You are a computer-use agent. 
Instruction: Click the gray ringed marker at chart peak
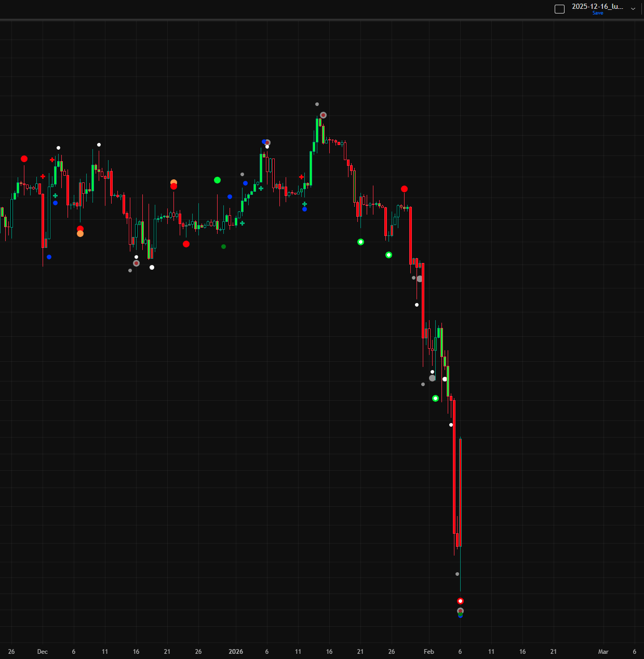pyautogui.click(x=323, y=115)
